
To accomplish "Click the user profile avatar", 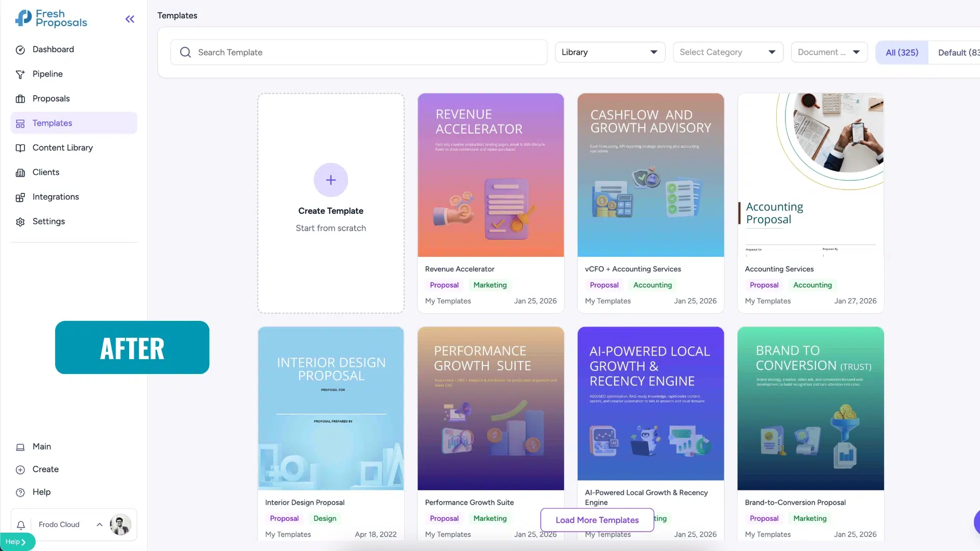I will (120, 524).
